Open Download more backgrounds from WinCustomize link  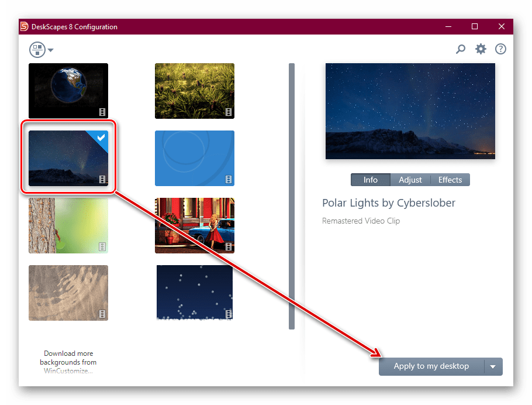[x=68, y=362]
